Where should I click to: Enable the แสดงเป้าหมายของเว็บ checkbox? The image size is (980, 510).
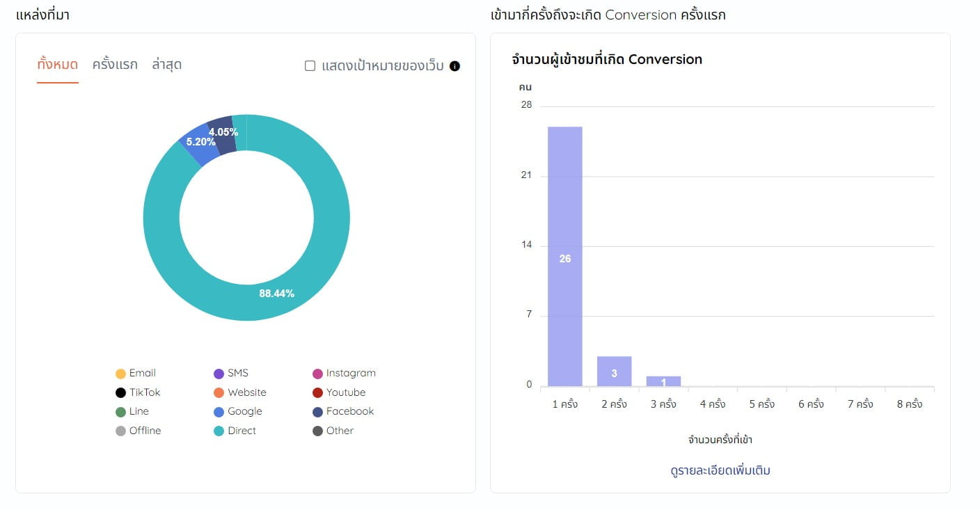click(x=310, y=66)
